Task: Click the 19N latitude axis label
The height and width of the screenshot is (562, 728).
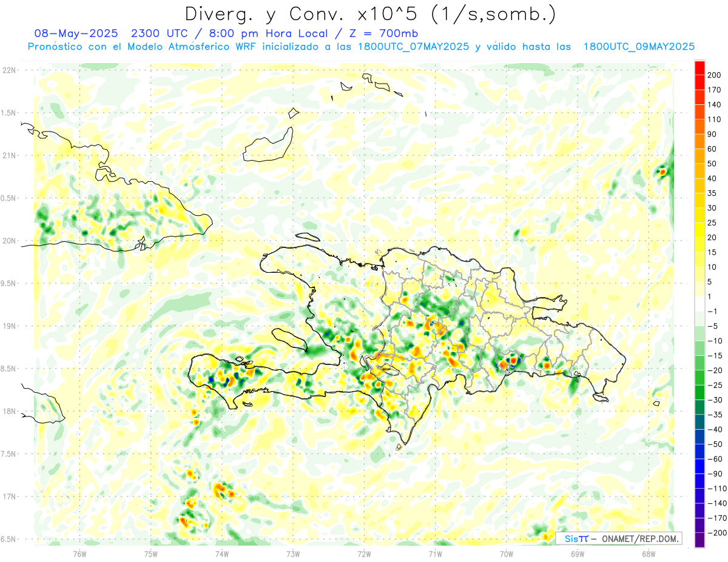Action: (8, 326)
